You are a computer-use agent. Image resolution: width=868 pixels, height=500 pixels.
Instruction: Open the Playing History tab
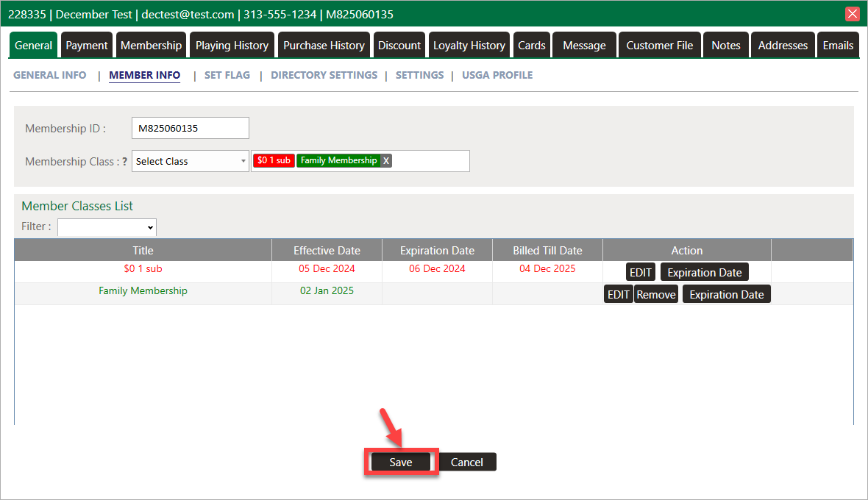pos(232,46)
